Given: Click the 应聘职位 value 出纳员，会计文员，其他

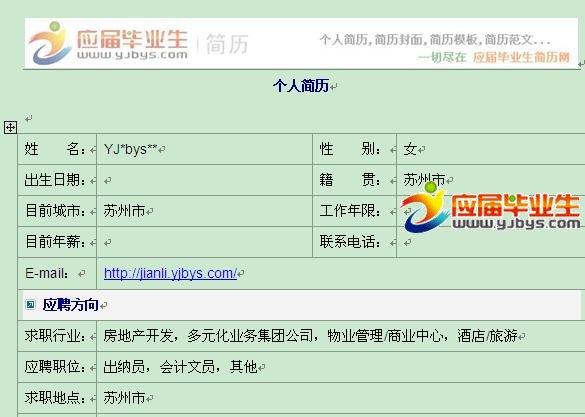Looking at the screenshot, I should [x=181, y=367].
